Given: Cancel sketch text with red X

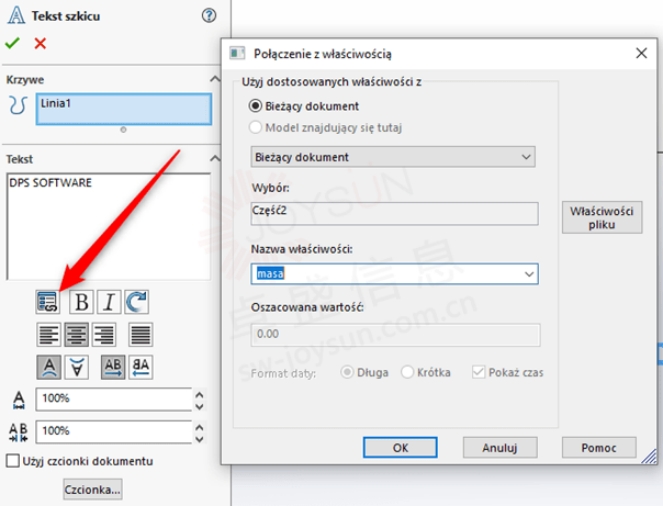Looking at the screenshot, I should point(40,43).
